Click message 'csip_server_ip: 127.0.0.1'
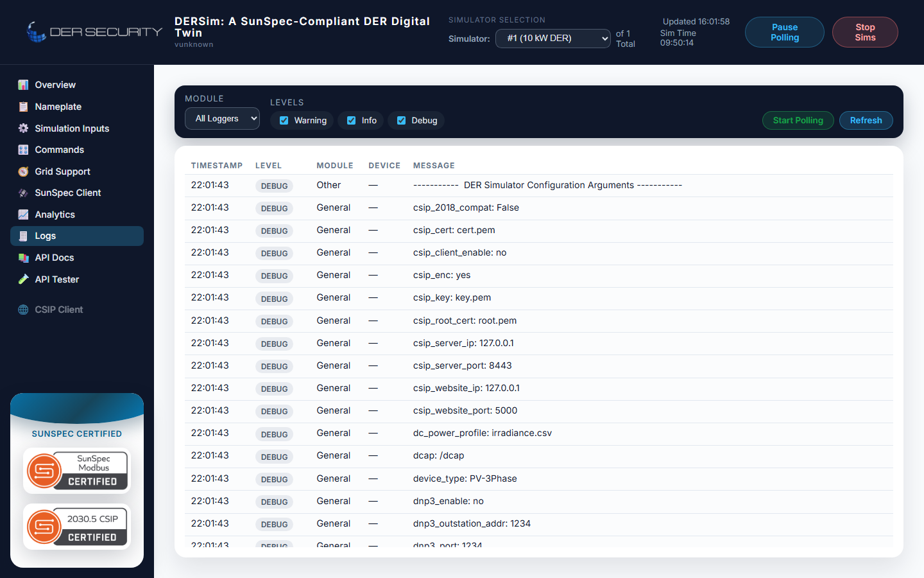This screenshot has height=578, width=924. pos(463,343)
